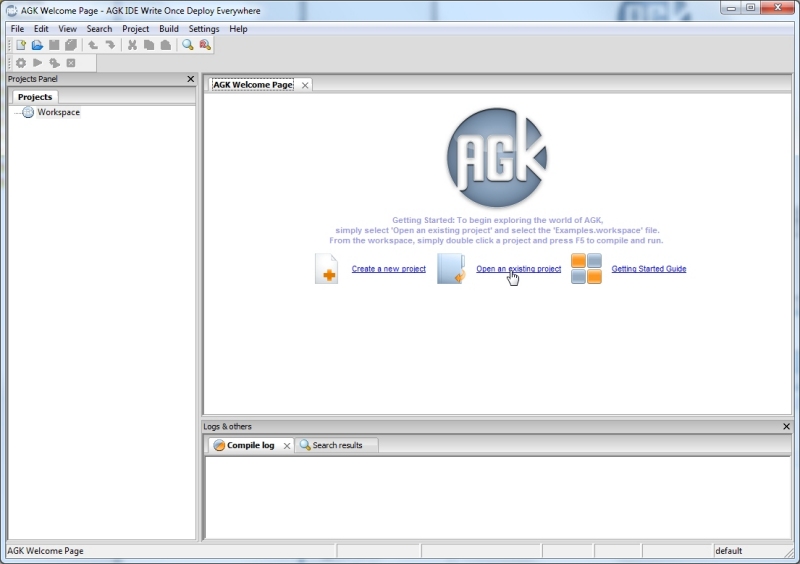Click the Save file toolbar icon
Viewport: 800px width, 564px height.
(x=54, y=45)
